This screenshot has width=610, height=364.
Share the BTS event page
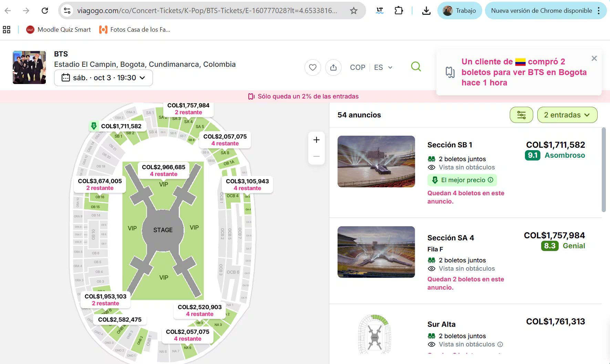pyautogui.click(x=333, y=67)
